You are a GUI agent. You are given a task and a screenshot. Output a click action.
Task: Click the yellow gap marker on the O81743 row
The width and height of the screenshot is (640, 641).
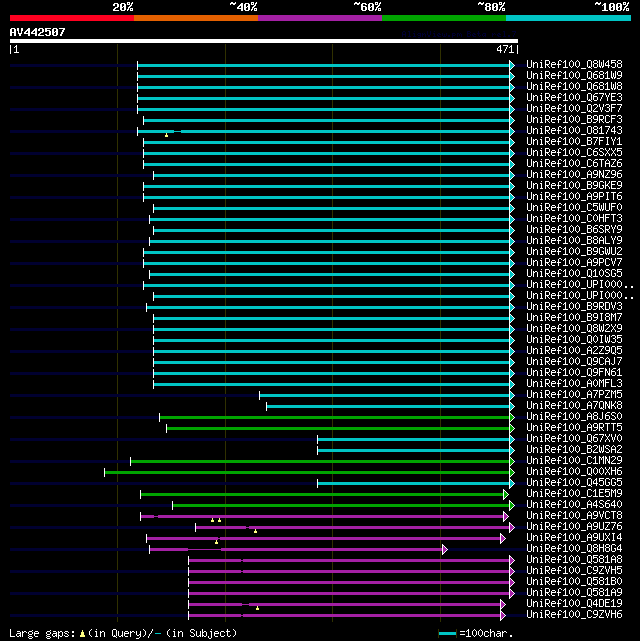[x=166, y=135]
